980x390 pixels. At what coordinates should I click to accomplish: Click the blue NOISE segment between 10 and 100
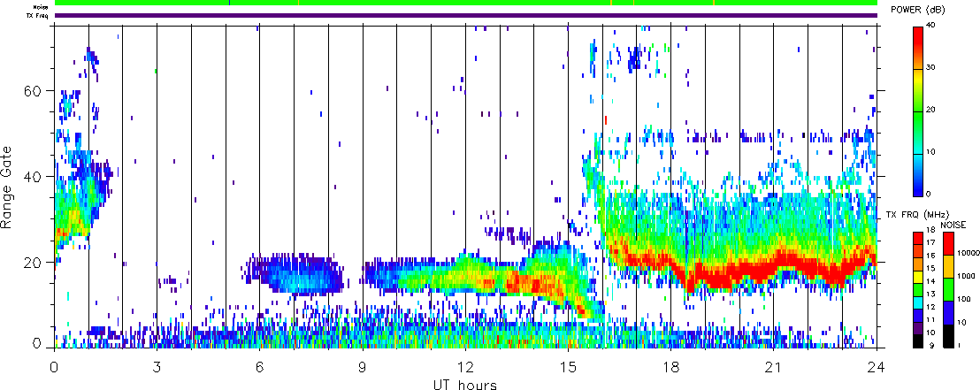coord(949,312)
